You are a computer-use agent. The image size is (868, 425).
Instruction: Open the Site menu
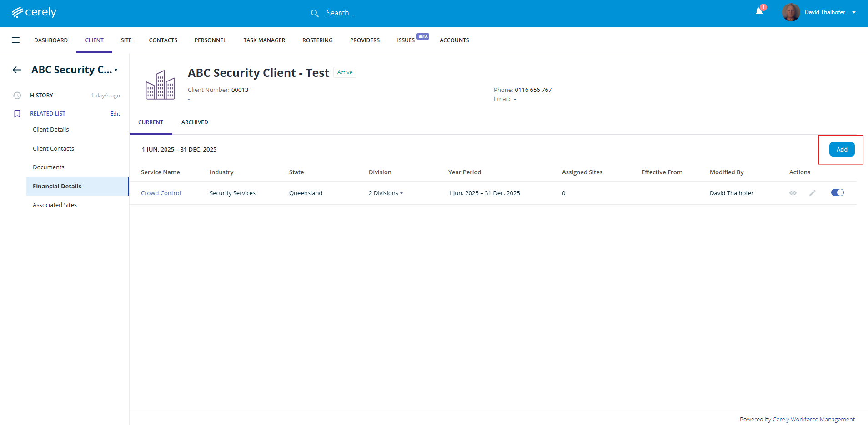[126, 40]
